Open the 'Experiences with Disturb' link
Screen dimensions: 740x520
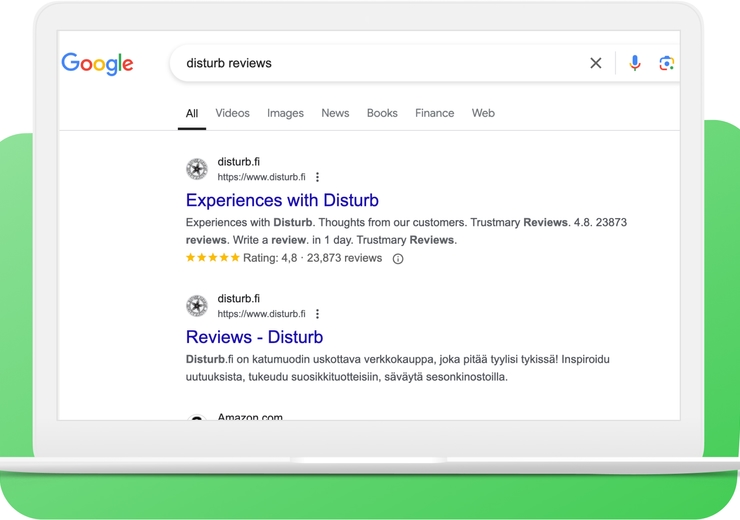click(282, 201)
